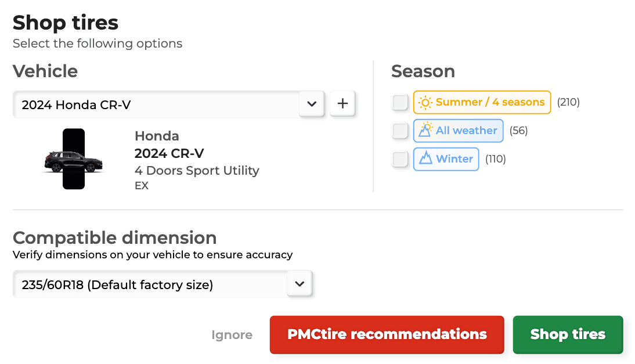Click the mountain-sun icon in All weather badge
The image size is (635, 364).
tap(425, 130)
